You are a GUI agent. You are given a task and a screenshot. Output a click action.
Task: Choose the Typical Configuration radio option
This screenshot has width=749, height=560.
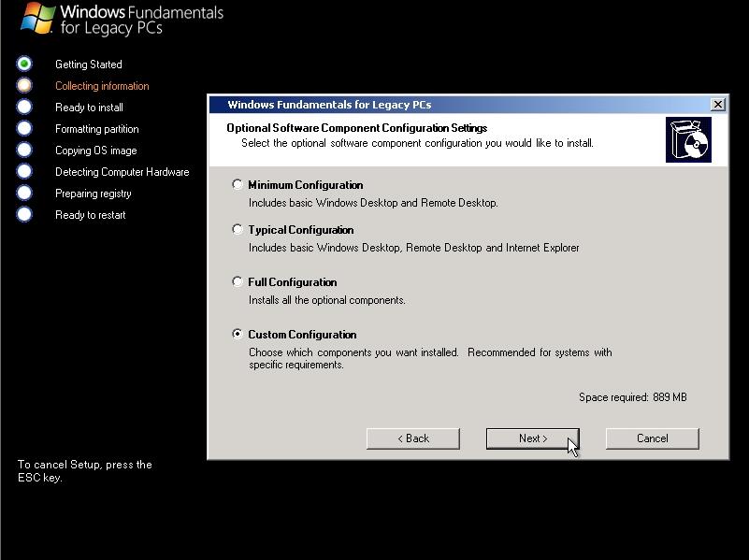(238, 229)
